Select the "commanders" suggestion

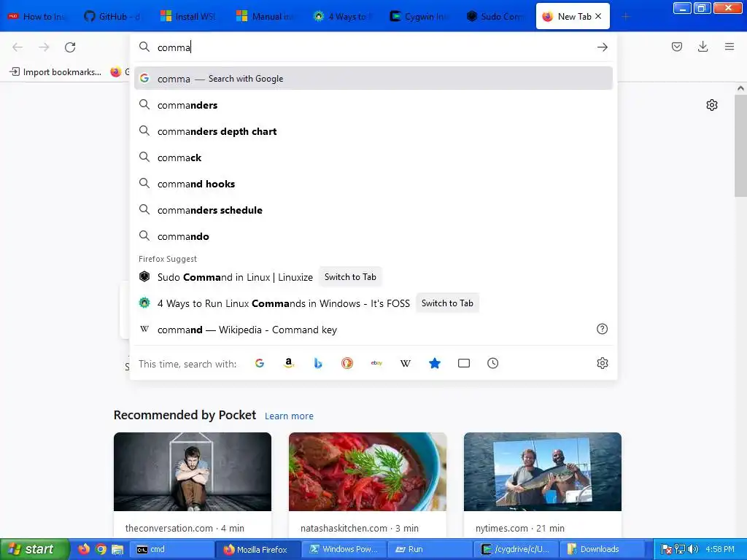click(x=373, y=105)
